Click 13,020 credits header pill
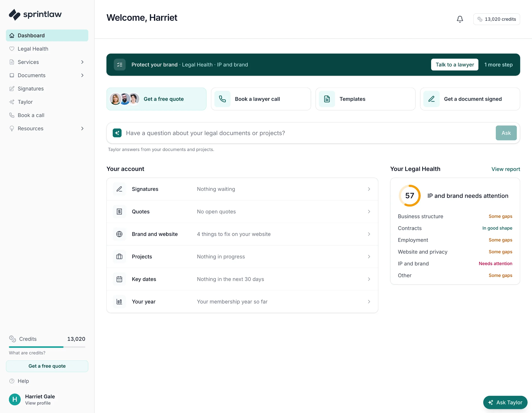 (x=497, y=19)
